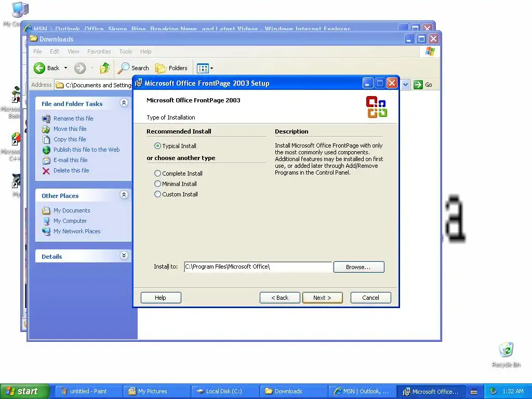Image resolution: width=532 pixels, height=399 pixels.
Task: Expand the Address bar dropdown arrow
Action: [405, 85]
